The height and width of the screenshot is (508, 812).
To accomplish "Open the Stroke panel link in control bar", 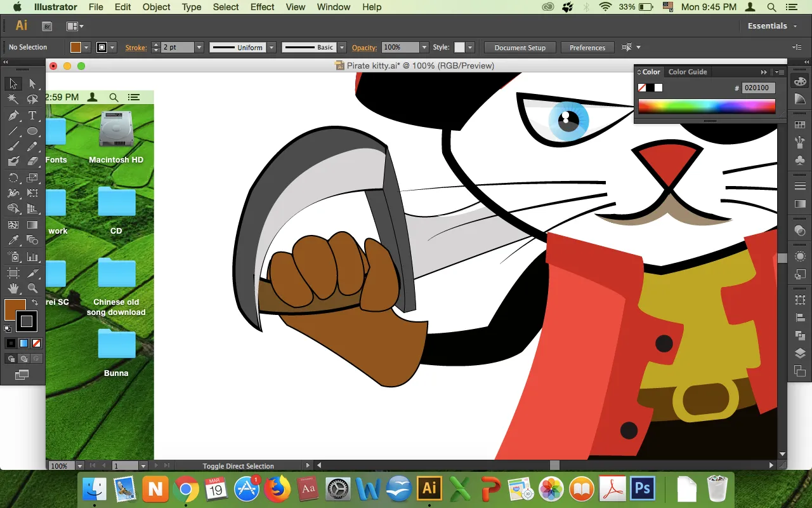I will 136,48.
